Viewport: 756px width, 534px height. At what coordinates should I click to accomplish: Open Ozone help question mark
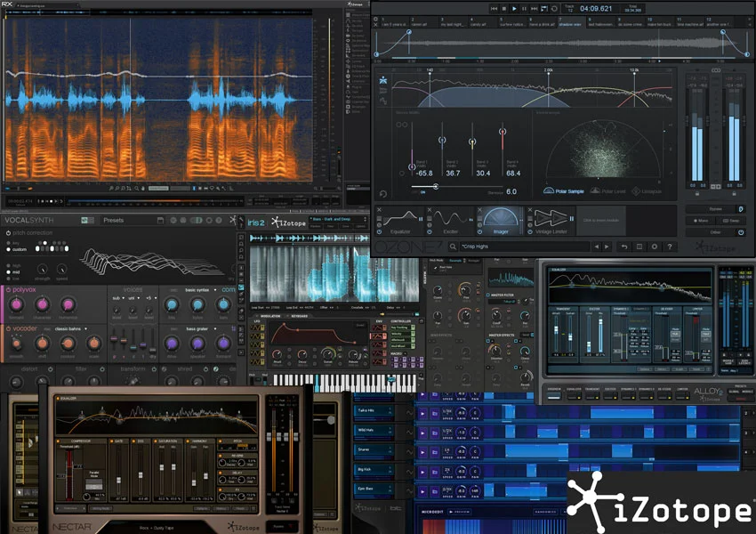click(670, 247)
